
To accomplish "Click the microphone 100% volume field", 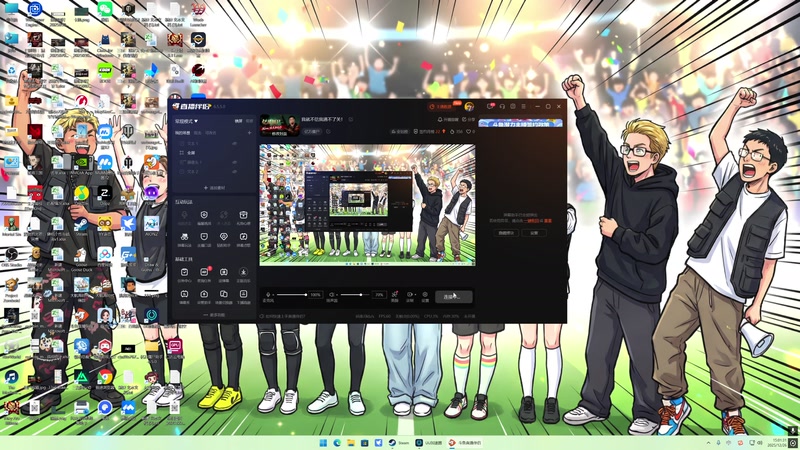I will click(x=316, y=295).
